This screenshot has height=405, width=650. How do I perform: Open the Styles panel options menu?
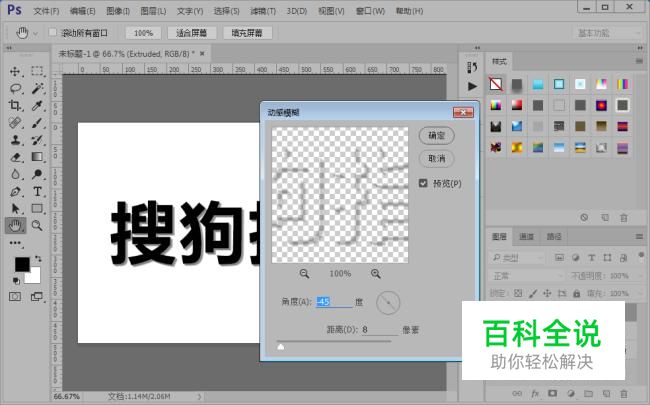[639, 61]
